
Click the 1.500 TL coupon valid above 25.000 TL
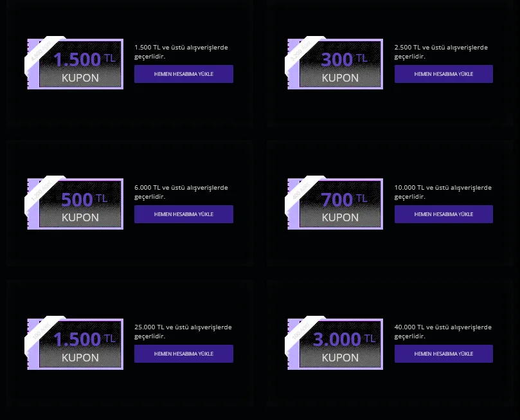[80, 344]
